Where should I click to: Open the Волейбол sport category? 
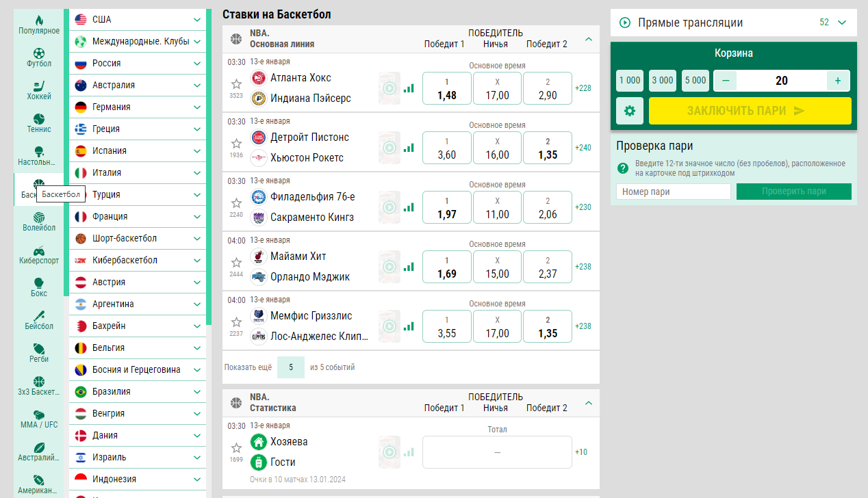39,222
